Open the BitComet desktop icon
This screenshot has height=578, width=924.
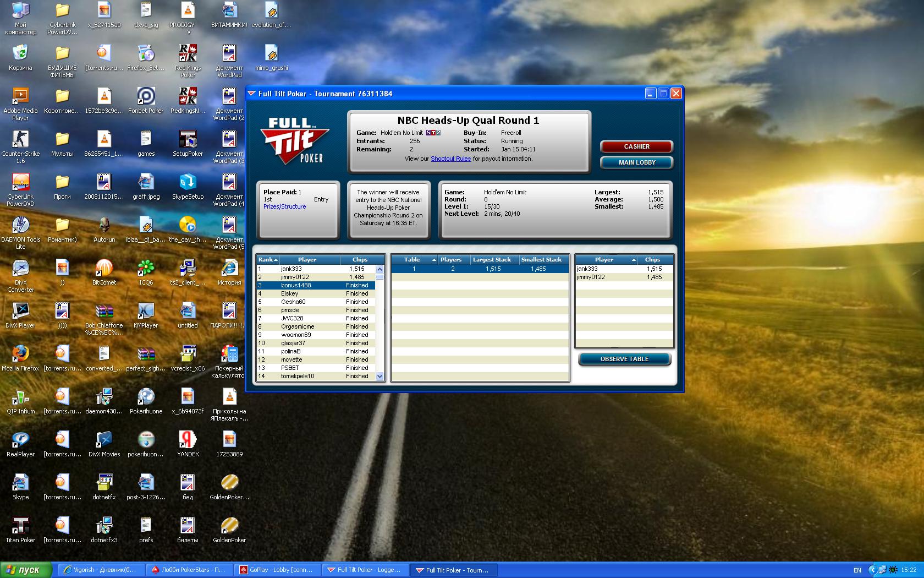pos(104,269)
